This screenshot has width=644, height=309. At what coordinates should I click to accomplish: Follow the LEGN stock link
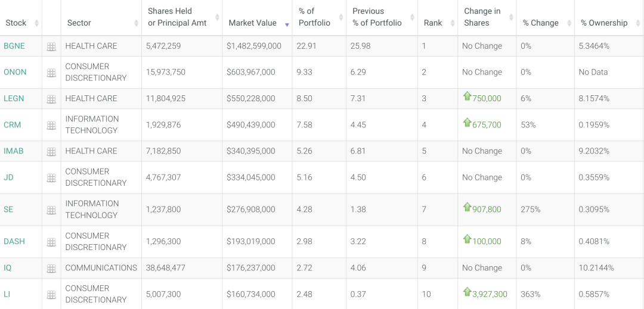pos(14,98)
